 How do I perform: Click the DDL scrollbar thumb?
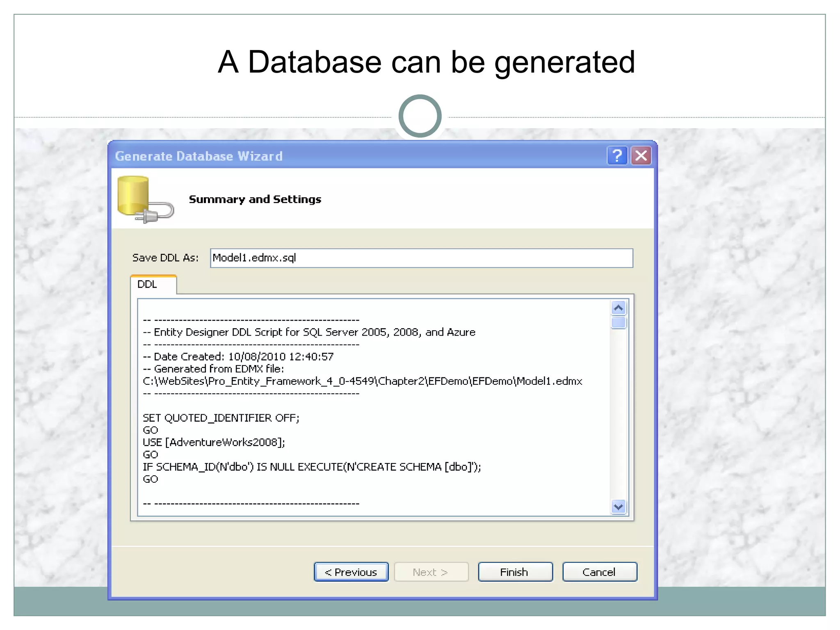point(619,322)
